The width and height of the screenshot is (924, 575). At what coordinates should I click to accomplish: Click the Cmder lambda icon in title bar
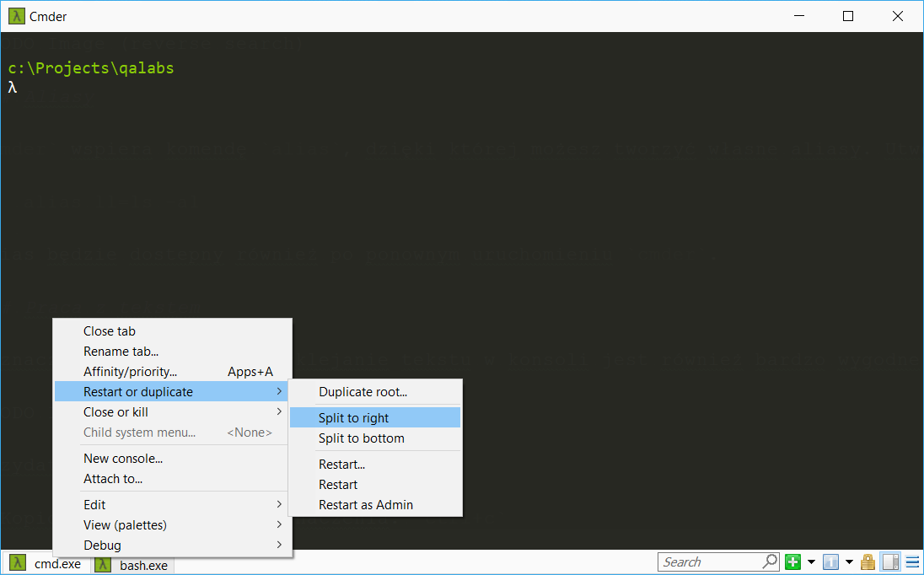pos(16,16)
